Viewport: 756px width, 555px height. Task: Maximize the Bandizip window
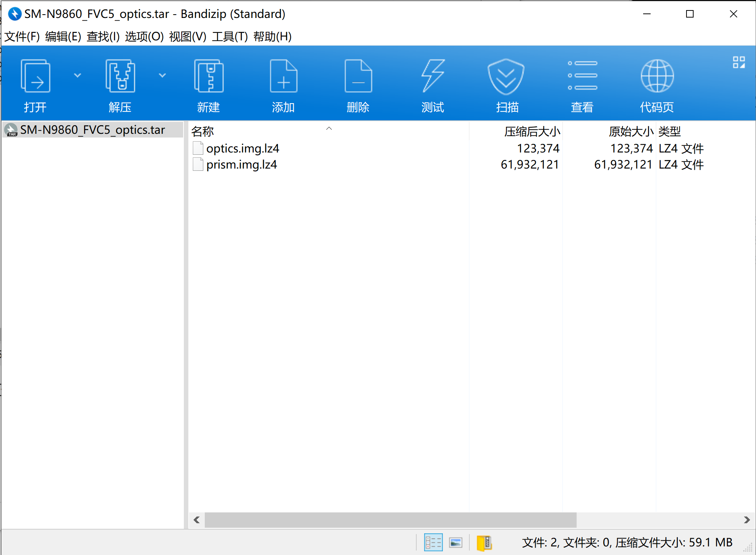click(x=690, y=14)
